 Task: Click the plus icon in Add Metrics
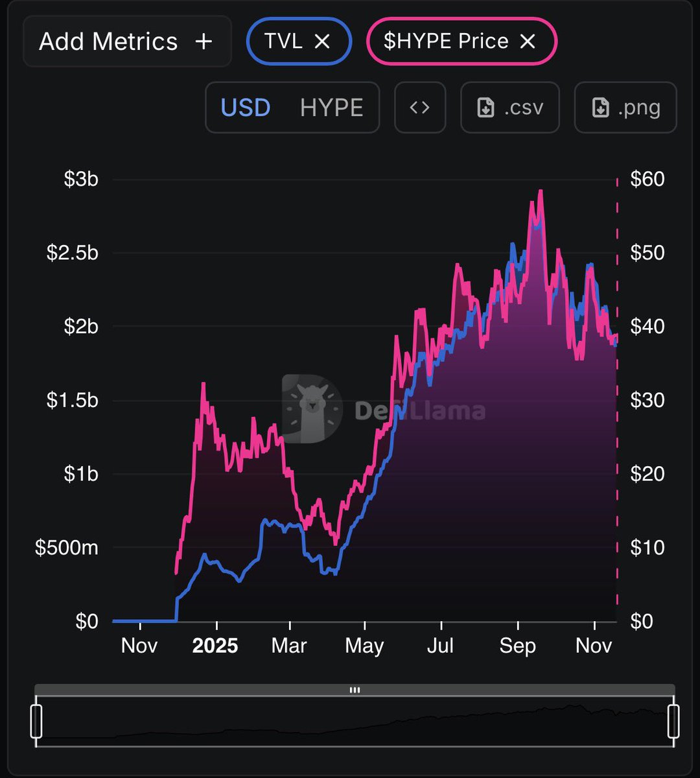[x=204, y=42]
